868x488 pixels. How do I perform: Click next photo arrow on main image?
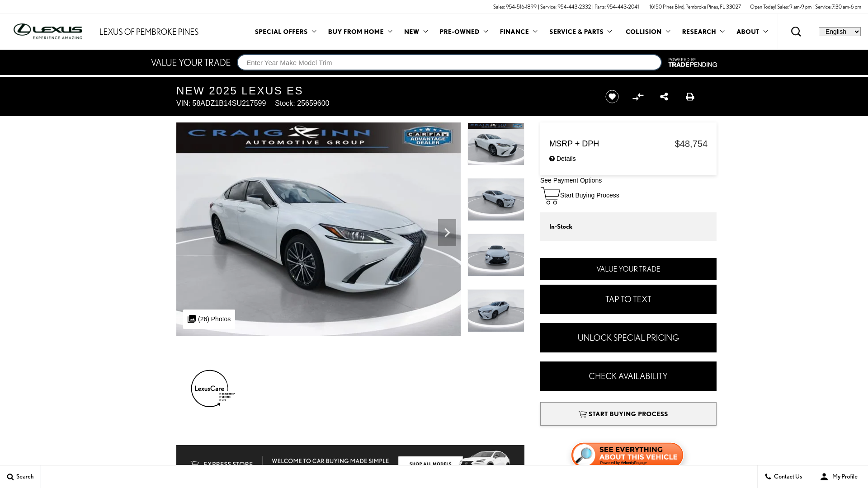pos(447,233)
